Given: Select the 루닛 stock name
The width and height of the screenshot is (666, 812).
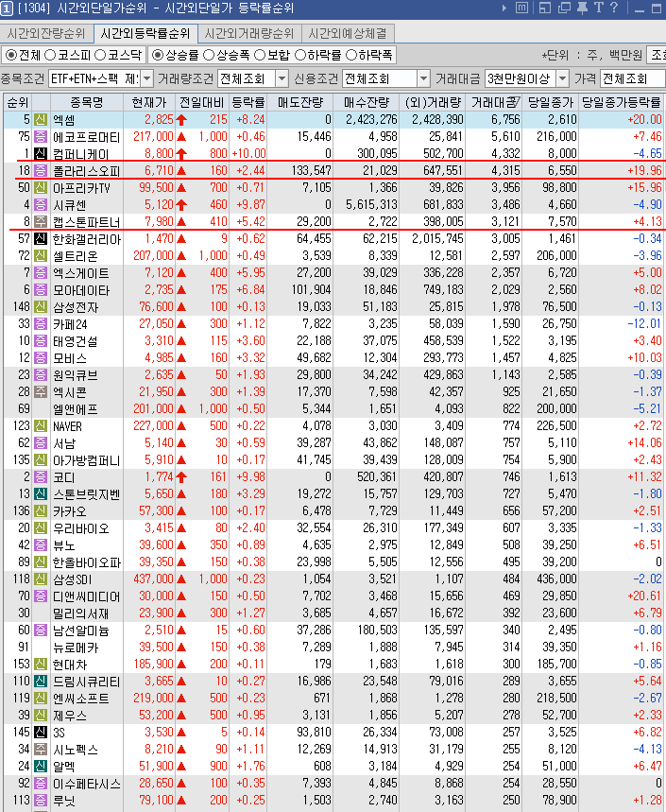Looking at the screenshot, I should pyautogui.click(x=64, y=801).
